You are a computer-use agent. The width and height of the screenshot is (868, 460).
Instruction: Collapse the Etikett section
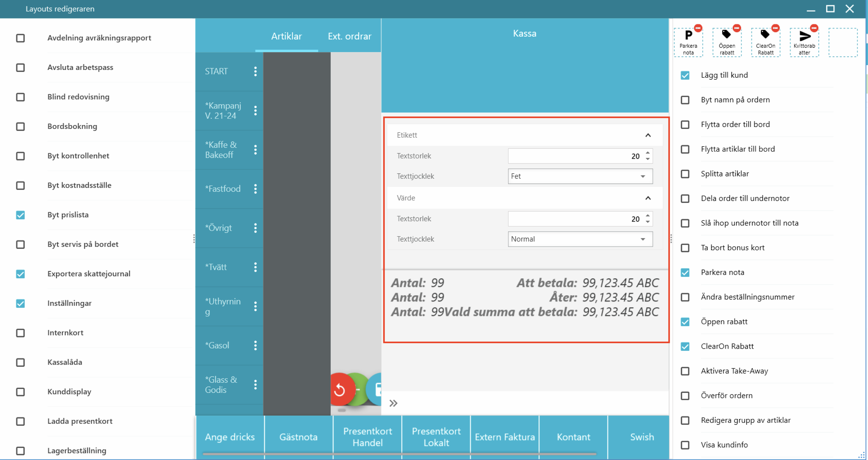pos(648,135)
